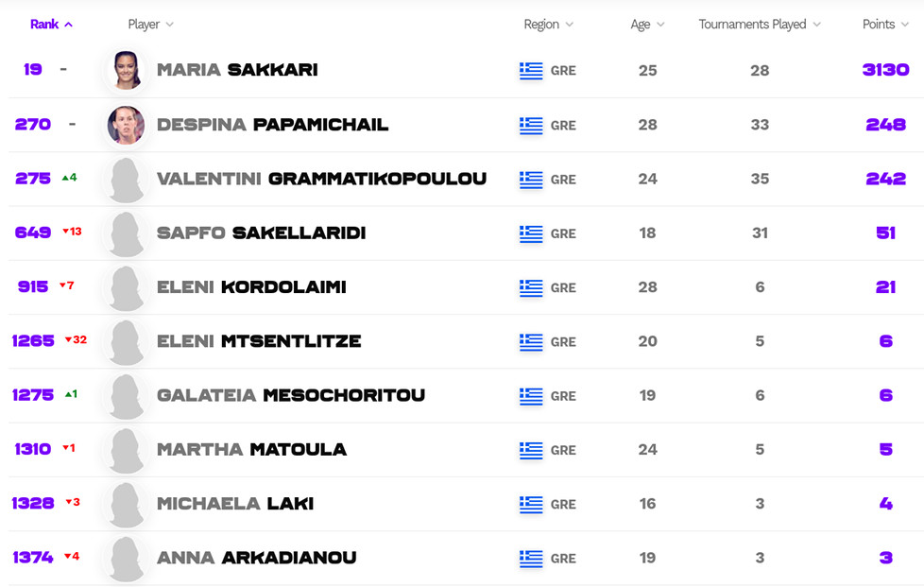Open the Galateia Mesochoritou player link
Viewport: 924px width, 587px height.
pyautogui.click(x=291, y=395)
